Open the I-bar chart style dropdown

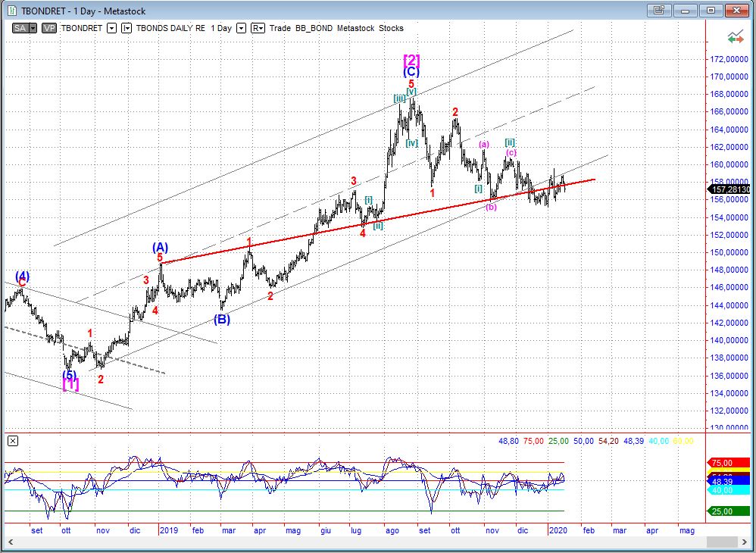click(127, 28)
